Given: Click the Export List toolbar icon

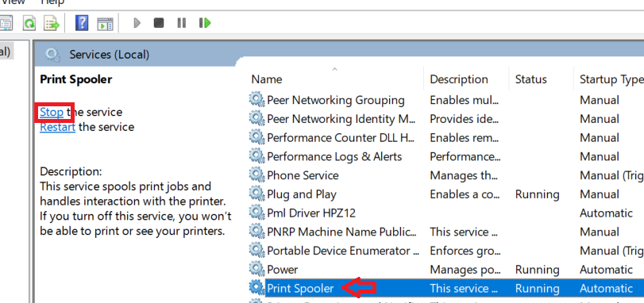Looking at the screenshot, I should click(52, 23).
